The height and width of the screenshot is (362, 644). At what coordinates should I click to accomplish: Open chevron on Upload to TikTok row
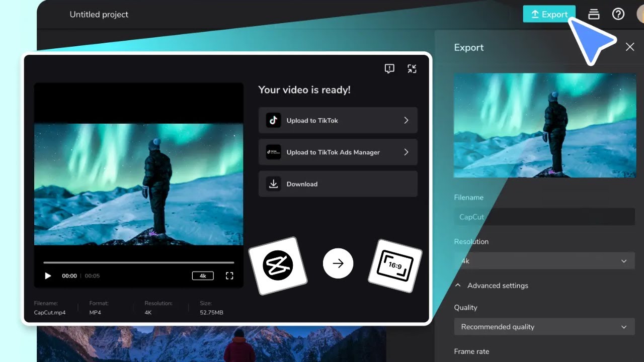pos(406,120)
